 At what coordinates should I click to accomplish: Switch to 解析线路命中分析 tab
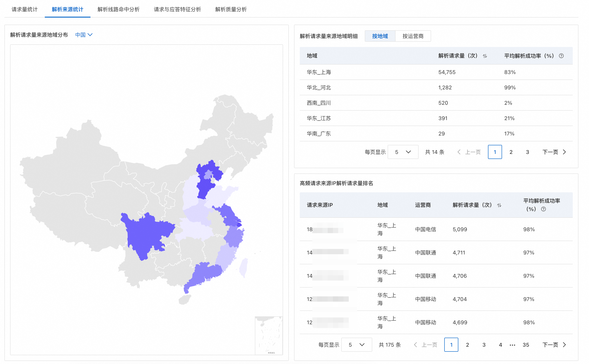(x=118, y=9)
